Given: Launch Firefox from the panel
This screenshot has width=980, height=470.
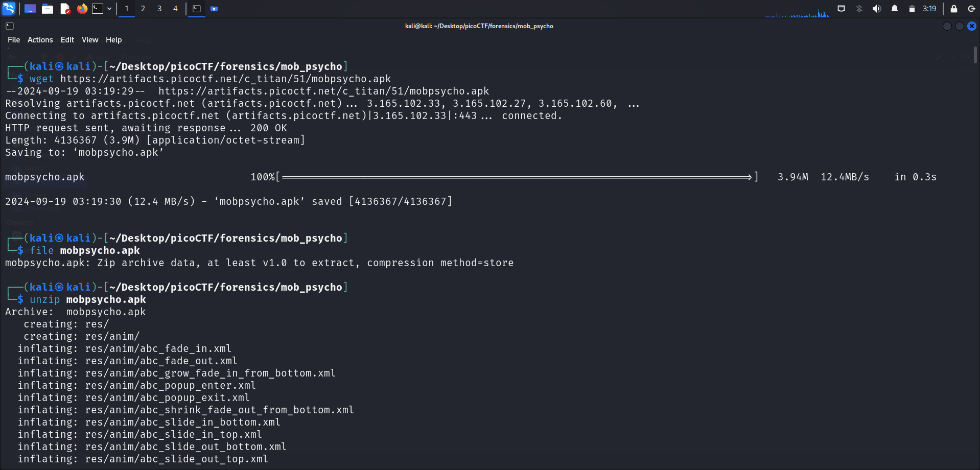Looking at the screenshot, I should point(82,9).
